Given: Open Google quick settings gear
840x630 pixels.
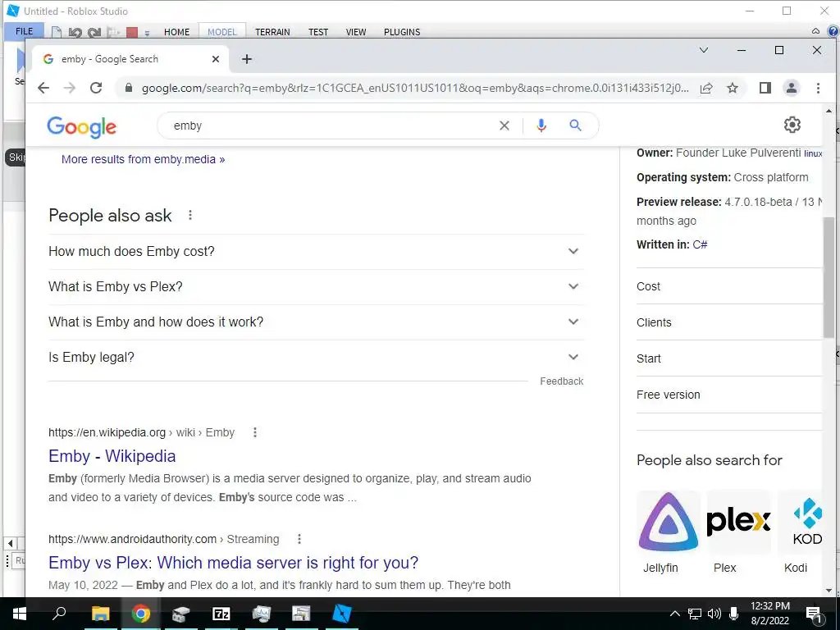Looking at the screenshot, I should pyautogui.click(x=792, y=125).
